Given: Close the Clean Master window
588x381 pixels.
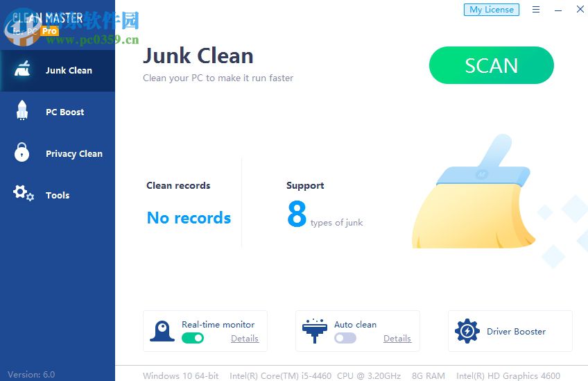Looking at the screenshot, I should [580, 10].
